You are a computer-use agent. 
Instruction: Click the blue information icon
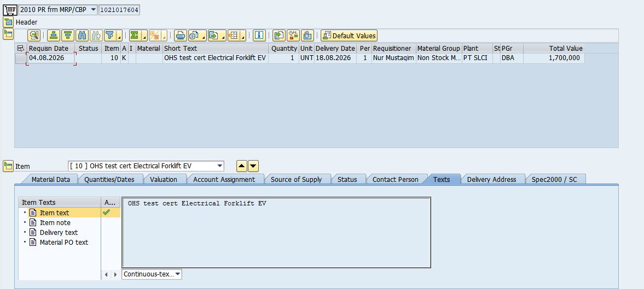(259, 36)
